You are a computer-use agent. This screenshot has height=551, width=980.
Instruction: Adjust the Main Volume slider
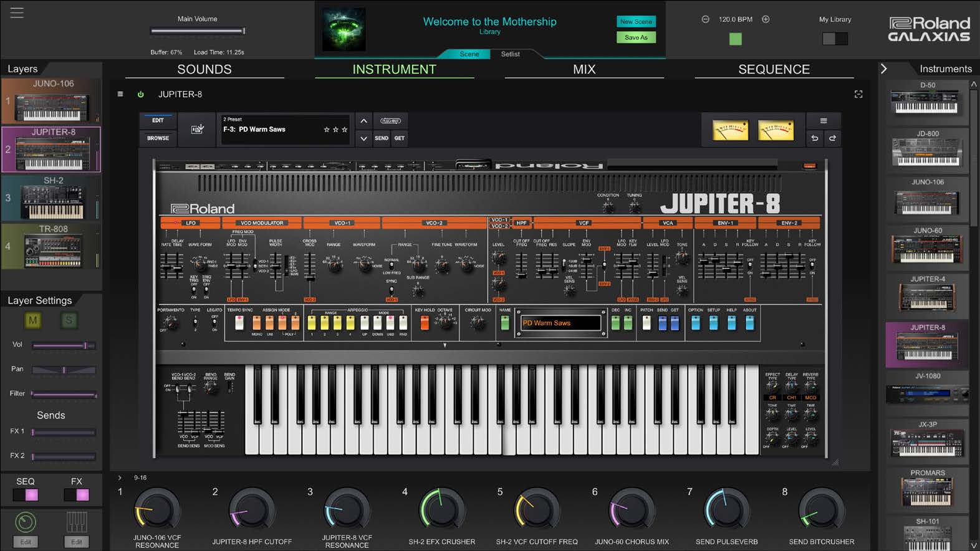point(198,31)
